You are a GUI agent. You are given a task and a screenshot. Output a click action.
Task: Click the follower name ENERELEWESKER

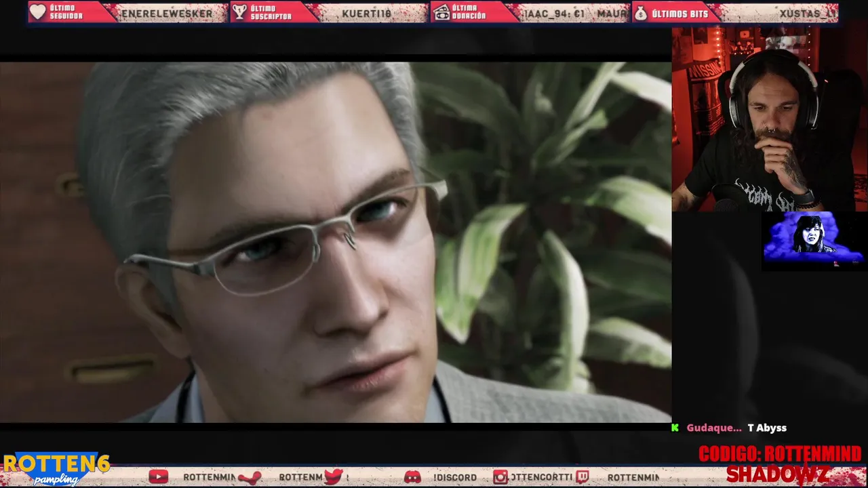pyautogui.click(x=166, y=13)
